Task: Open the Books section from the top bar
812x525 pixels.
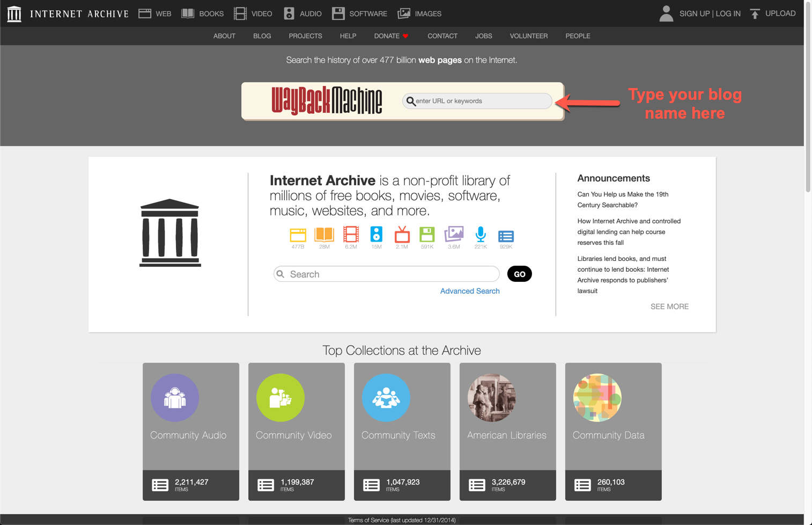Action: [203, 13]
